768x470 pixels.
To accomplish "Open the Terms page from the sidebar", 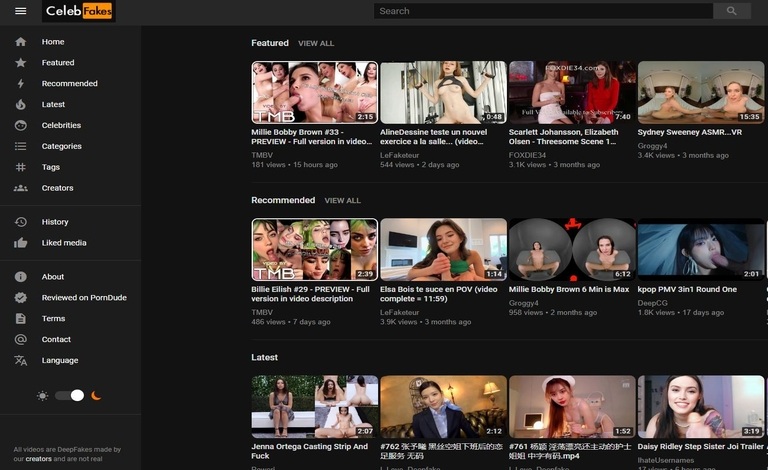I will 53,319.
